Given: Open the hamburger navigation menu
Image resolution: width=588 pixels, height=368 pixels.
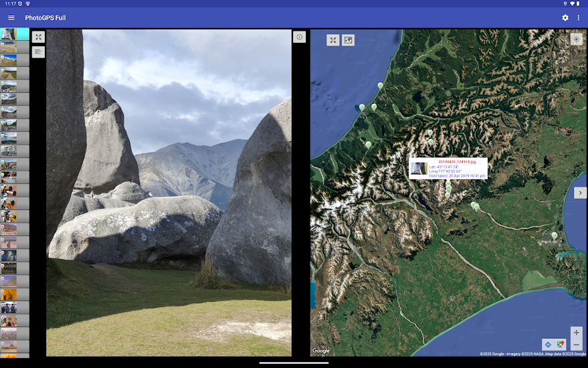Looking at the screenshot, I should [x=11, y=17].
